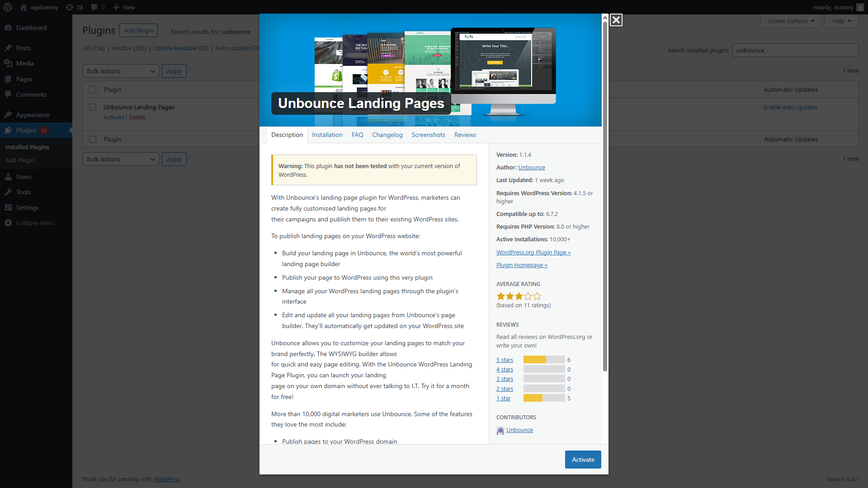Screen dimensions: 868x488
Task: Open the Unbounce contributor name link
Action: [x=519, y=430]
